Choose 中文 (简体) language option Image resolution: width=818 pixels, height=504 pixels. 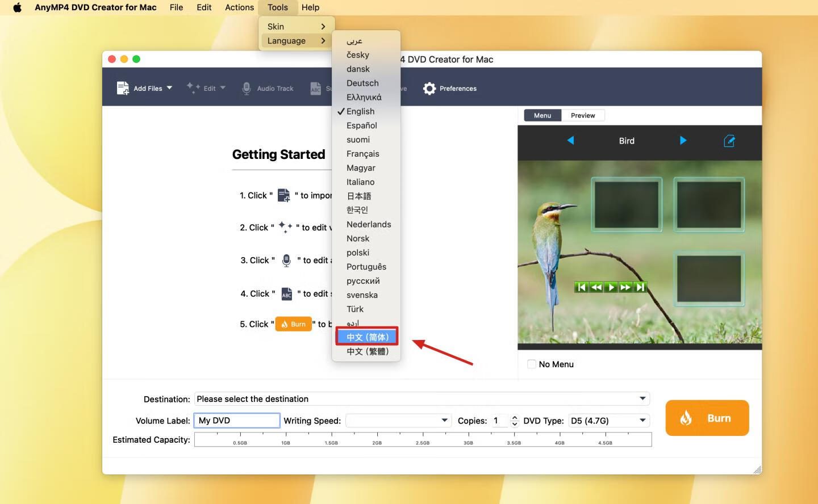click(367, 337)
